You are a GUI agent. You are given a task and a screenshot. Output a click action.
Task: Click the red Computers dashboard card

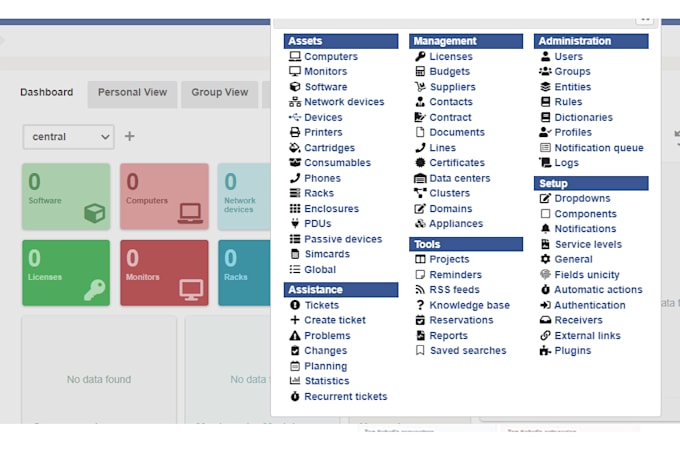point(164,196)
